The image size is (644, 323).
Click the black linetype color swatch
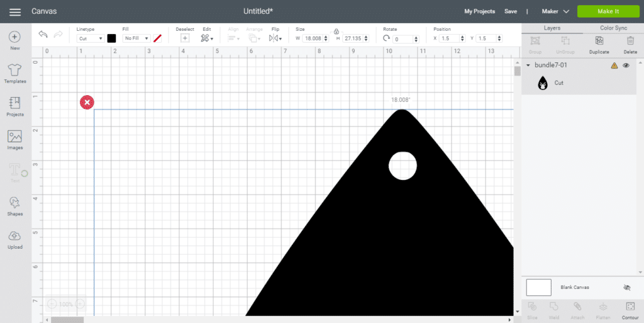111,38
